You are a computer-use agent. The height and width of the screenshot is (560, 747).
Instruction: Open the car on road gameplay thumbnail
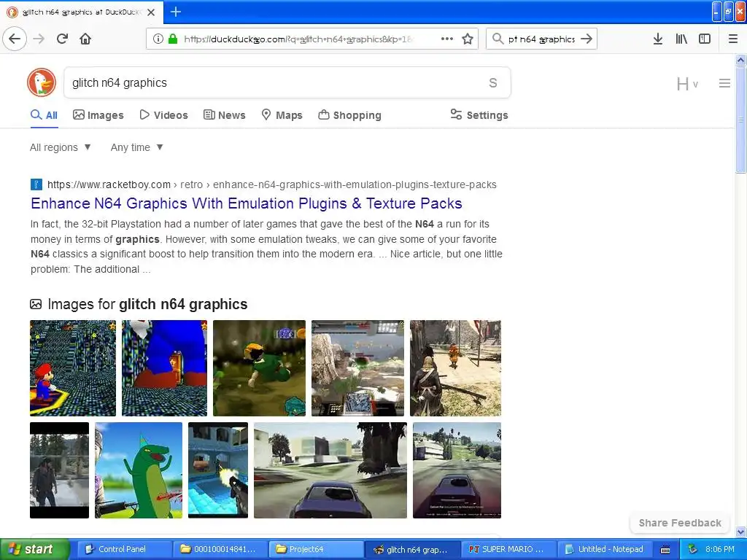[x=457, y=470]
